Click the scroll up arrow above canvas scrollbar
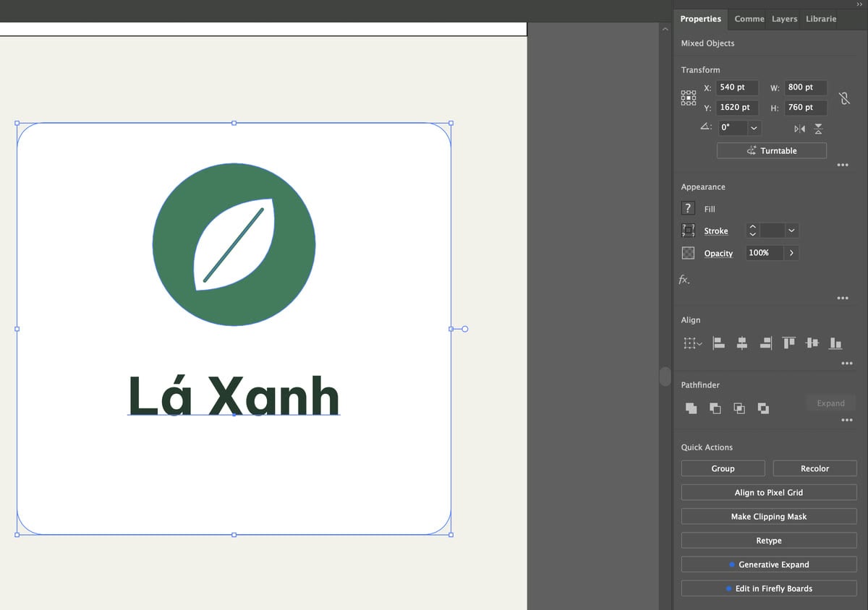The image size is (868, 610). [665, 29]
